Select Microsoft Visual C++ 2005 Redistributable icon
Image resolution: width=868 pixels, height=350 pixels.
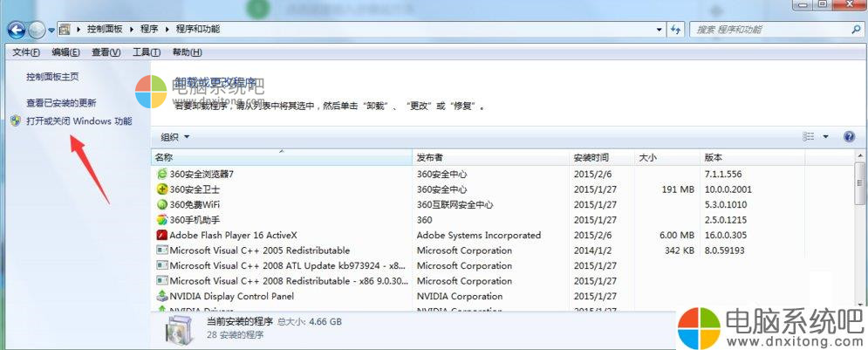(x=162, y=250)
